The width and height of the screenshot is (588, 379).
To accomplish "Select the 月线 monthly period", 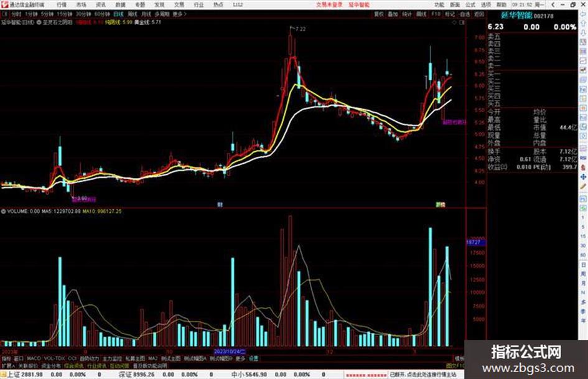I will 146,14.
